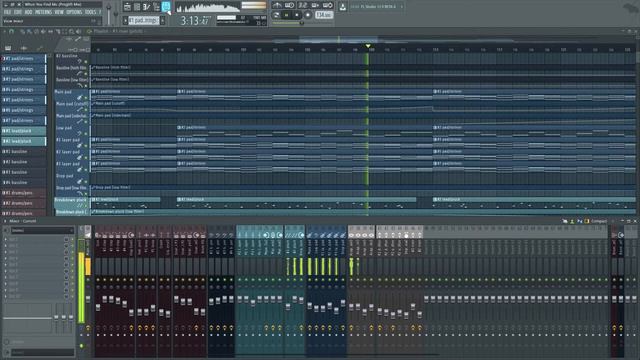Select the playlist Mute tool
Image resolution: width=640 pixels, height=360 pixels.
tap(43, 31)
